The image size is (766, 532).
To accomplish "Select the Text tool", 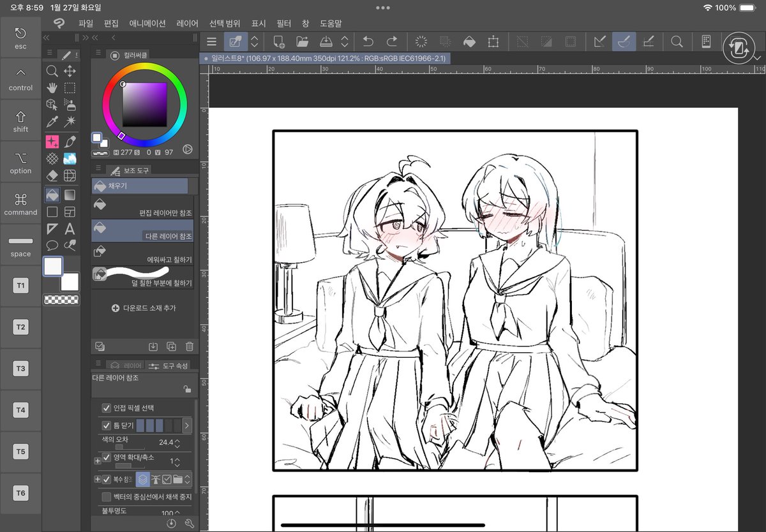I will (70, 228).
